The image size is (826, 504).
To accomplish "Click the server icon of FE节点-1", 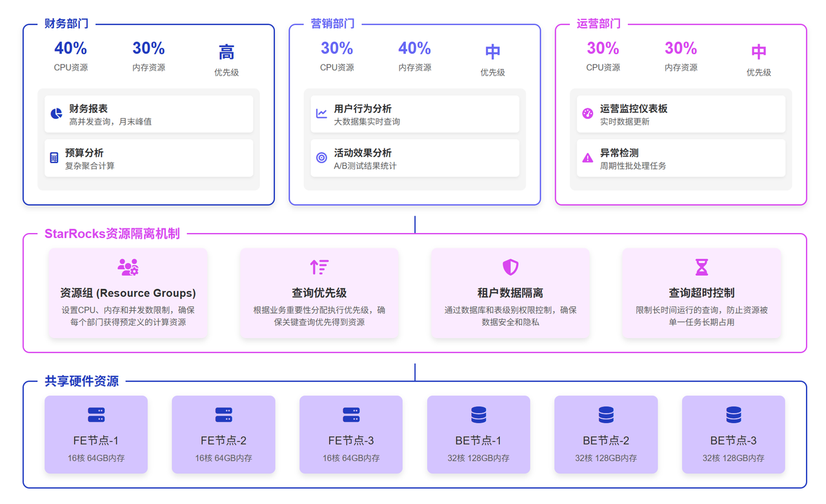I will (96, 415).
